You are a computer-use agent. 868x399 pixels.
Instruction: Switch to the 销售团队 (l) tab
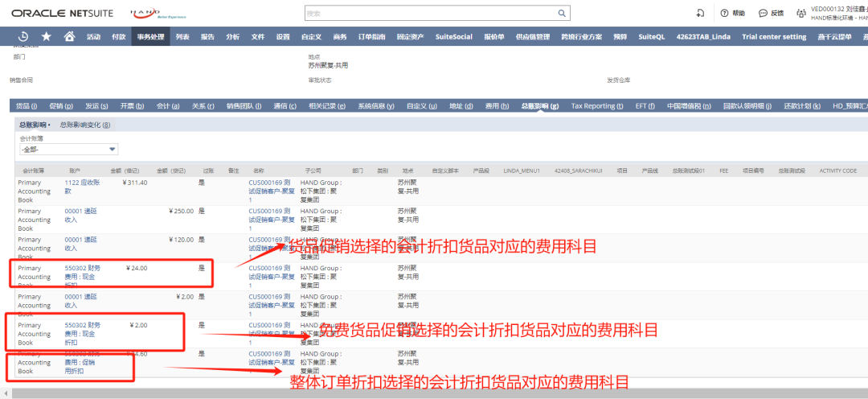[x=244, y=106]
